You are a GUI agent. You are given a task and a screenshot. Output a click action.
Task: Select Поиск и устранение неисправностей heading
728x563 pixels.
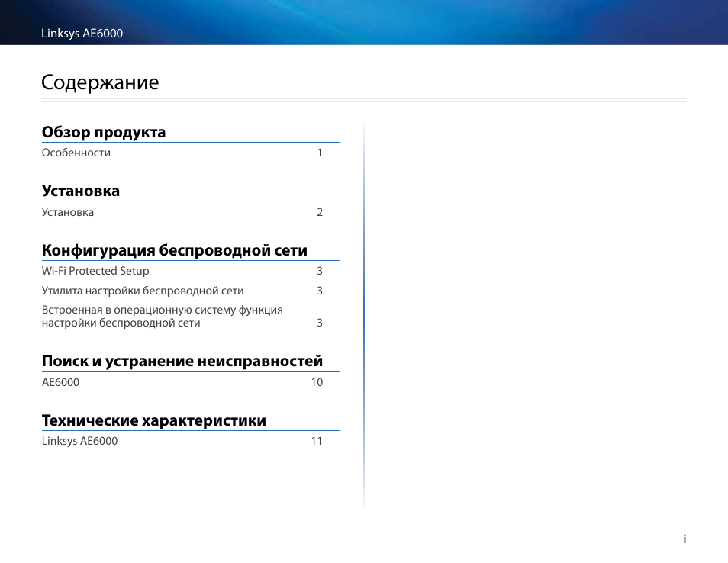[x=182, y=361]
